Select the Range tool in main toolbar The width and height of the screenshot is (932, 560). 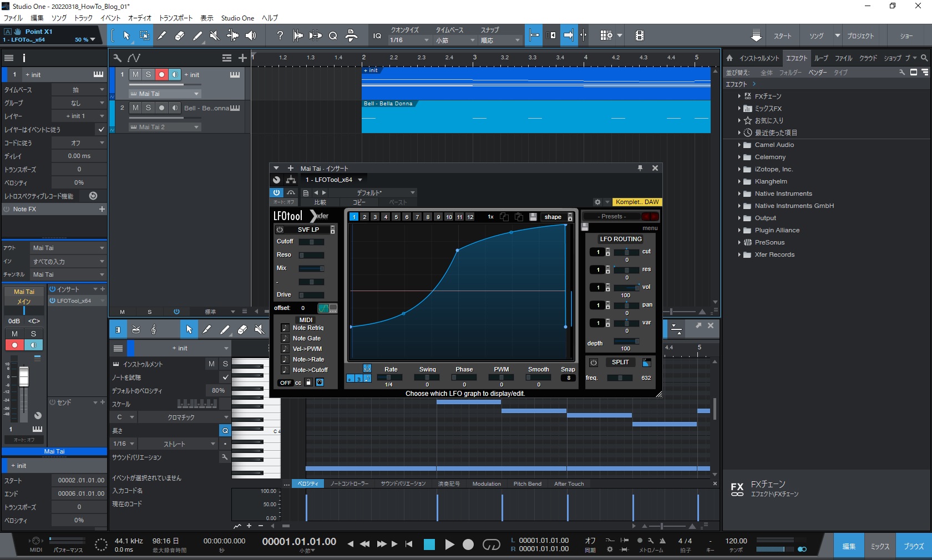144,35
